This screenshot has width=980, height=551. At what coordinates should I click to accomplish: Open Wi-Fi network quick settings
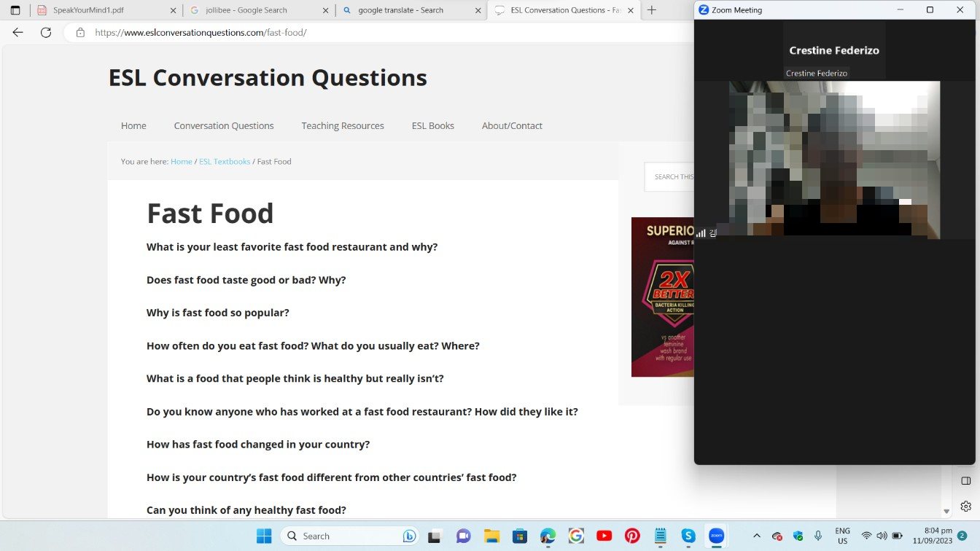[866, 536]
